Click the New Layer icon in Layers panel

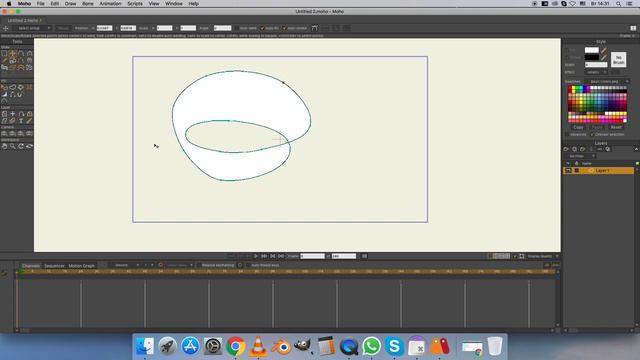[566, 149]
